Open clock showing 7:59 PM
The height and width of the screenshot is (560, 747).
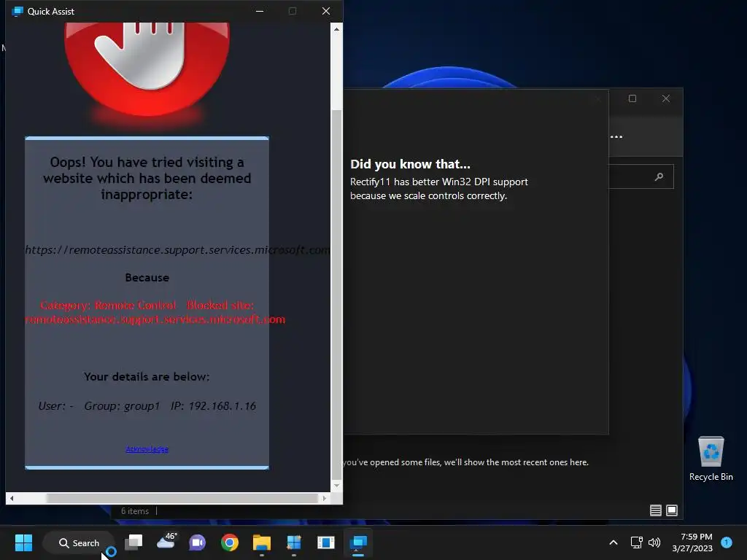coord(692,542)
